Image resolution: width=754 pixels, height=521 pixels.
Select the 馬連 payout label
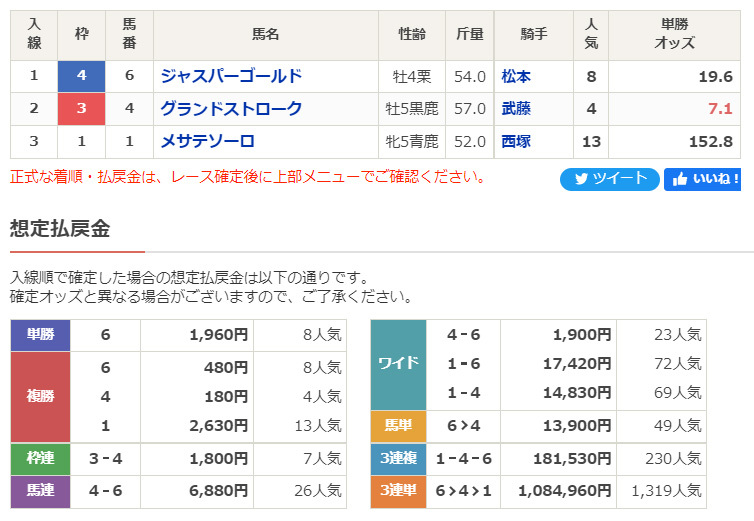coord(40,491)
